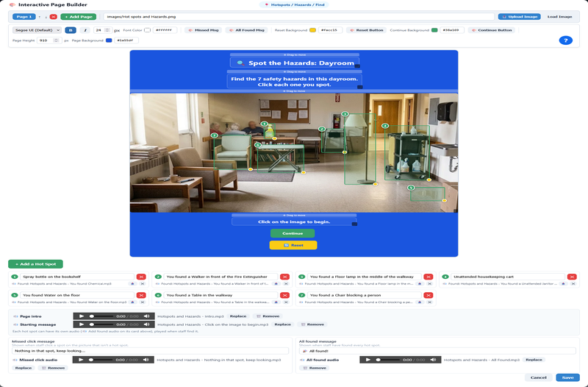Image resolution: width=588 pixels, height=387 pixels.
Task: Remove audio from Floor lamp hot spot
Action: tap(430, 284)
